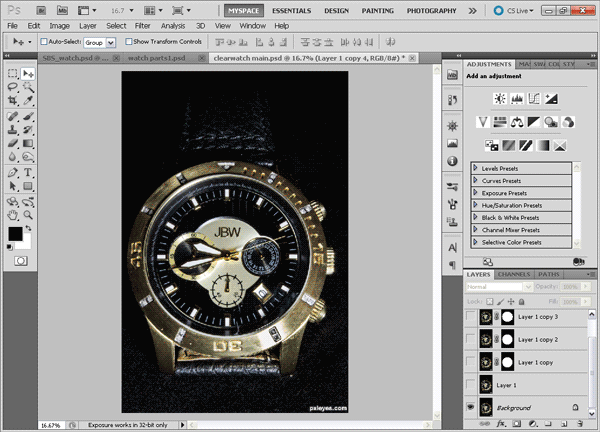The width and height of the screenshot is (600, 432).
Task: Reset default foreground and background colors
Action: (x=10, y=247)
